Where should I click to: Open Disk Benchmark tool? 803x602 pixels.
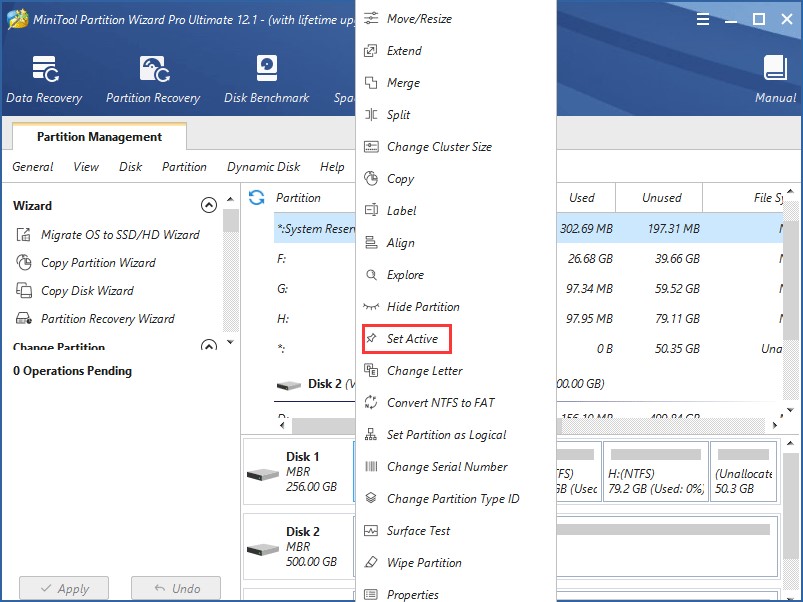pyautogui.click(x=266, y=79)
